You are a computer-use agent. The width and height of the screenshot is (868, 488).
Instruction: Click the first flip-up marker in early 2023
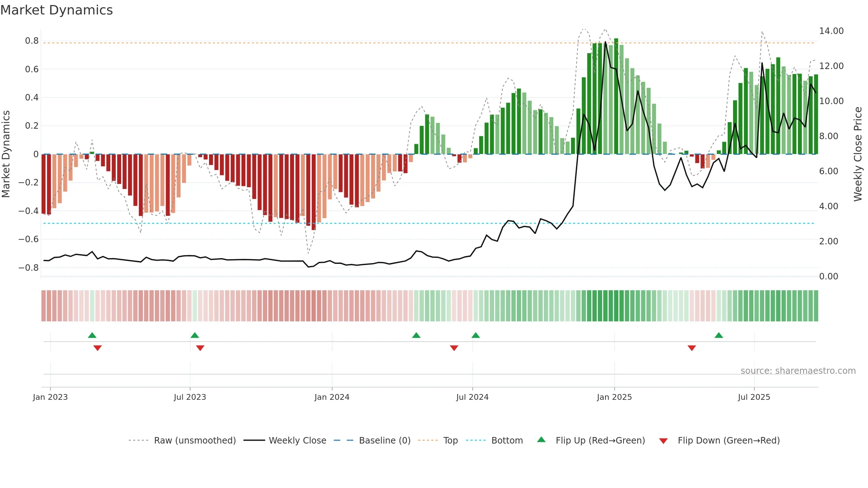tap(92, 335)
